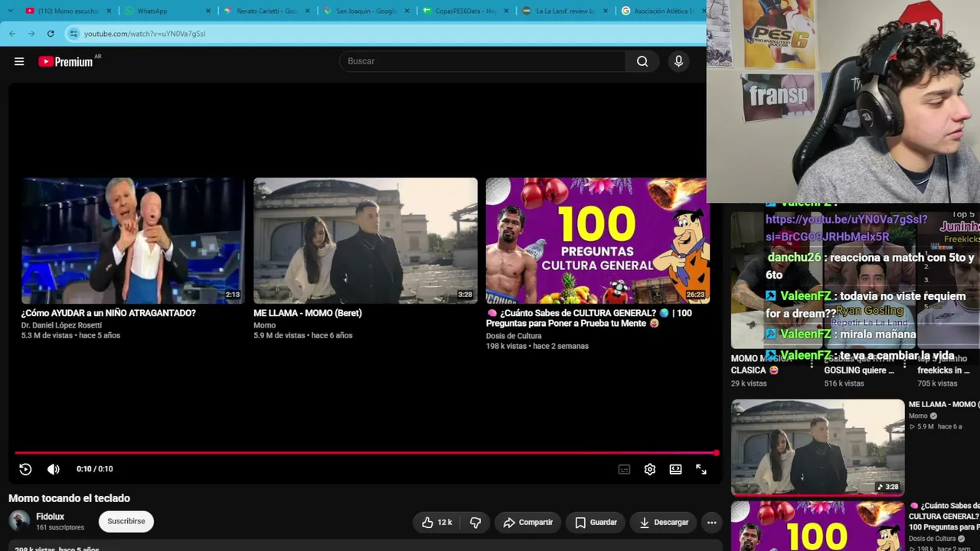The width and height of the screenshot is (980, 551).
Task: Toggle subtitles on the video player
Action: [x=624, y=469]
